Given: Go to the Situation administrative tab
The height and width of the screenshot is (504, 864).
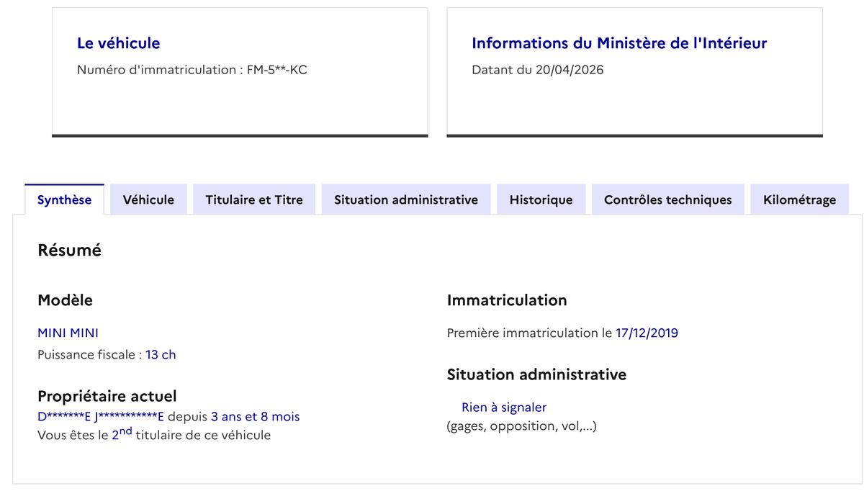Looking at the screenshot, I should (x=406, y=199).
